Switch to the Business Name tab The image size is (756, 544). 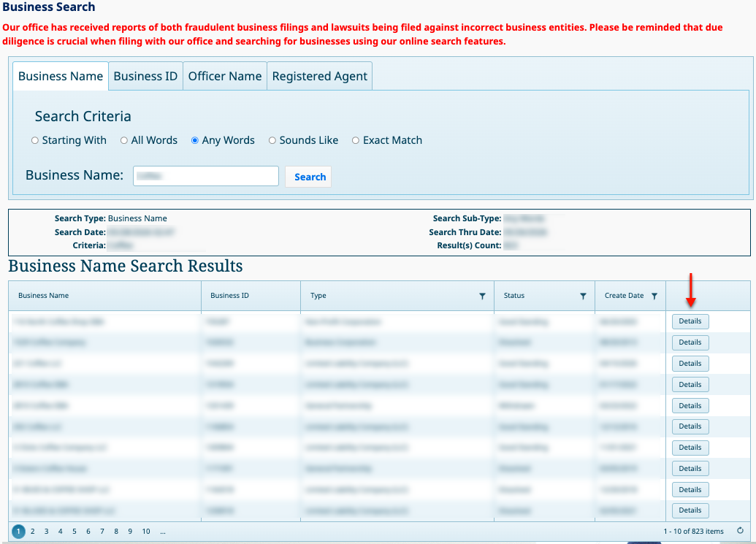61,76
